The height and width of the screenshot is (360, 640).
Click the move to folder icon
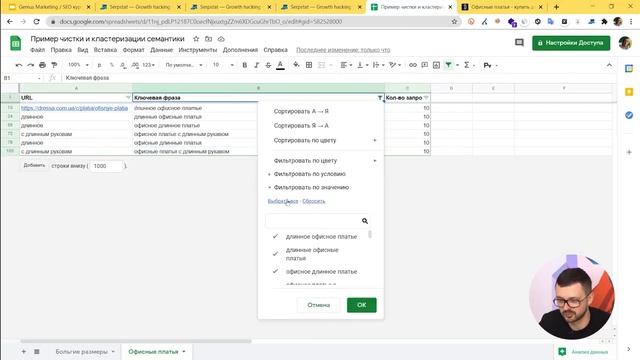click(x=209, y=39)
